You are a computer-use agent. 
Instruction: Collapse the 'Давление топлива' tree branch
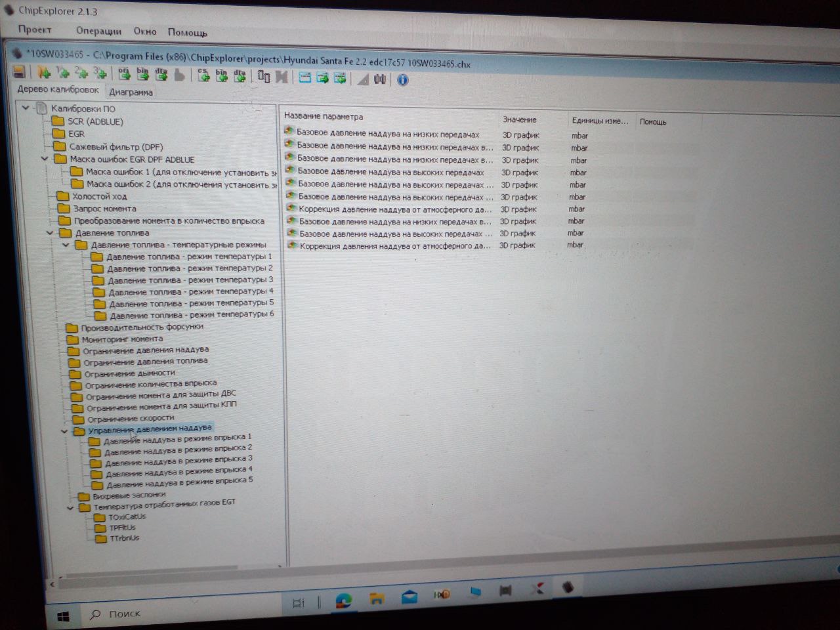pyautogui.click(x=51, y=233)
